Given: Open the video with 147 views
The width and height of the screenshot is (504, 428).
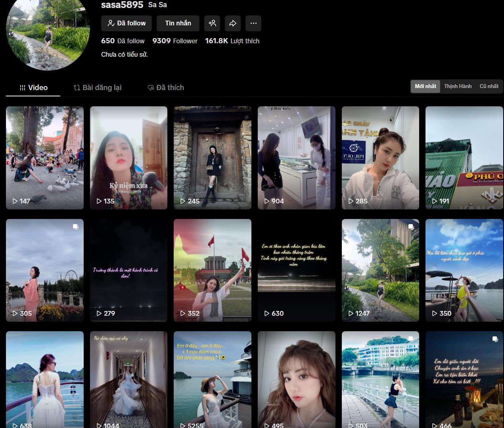Looking at the screenshot, I should pyautogui.click(x=45, y=157).
